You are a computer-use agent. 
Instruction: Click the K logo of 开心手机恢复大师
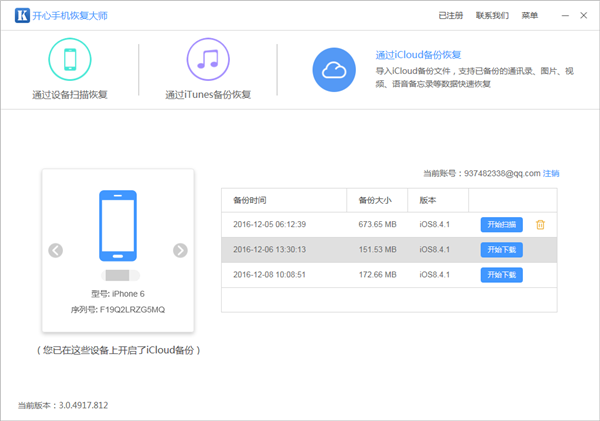tap(22, 15)
